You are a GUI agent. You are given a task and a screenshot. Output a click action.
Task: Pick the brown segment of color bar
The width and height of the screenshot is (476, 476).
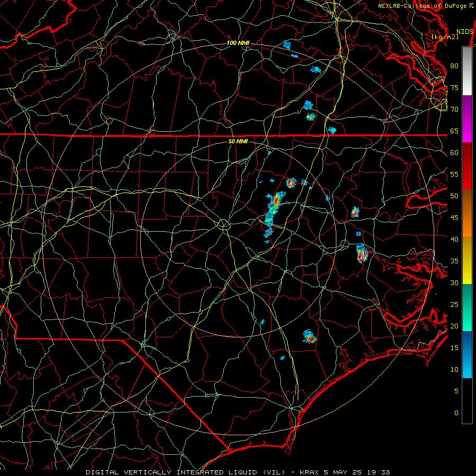click(x=467, y=202)
